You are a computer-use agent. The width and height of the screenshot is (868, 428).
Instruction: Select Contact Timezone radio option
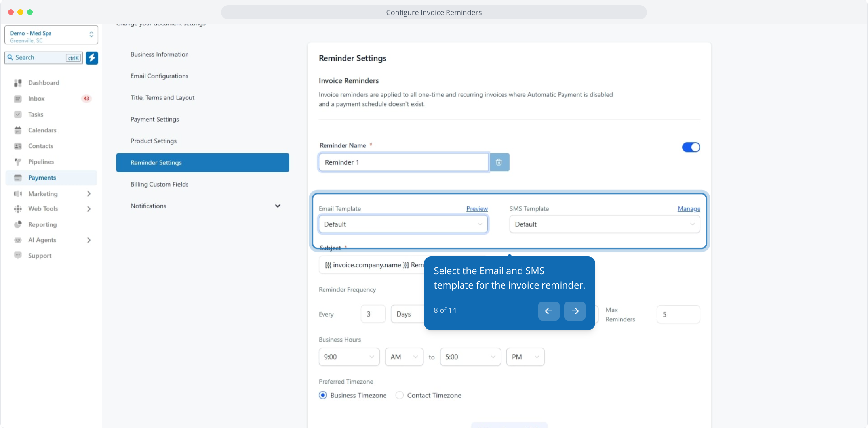pos(400,396)
